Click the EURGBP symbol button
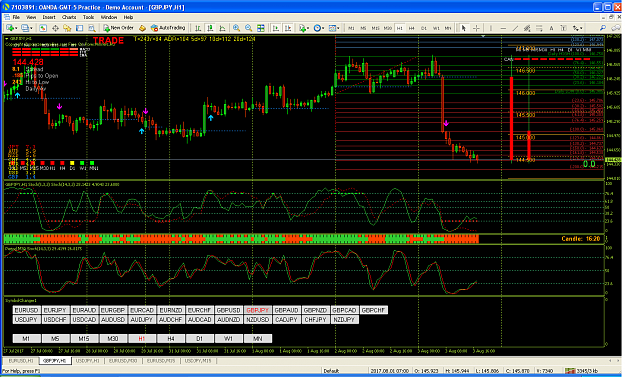Screen dimensions: 625x377 click(x=113, y=310)
